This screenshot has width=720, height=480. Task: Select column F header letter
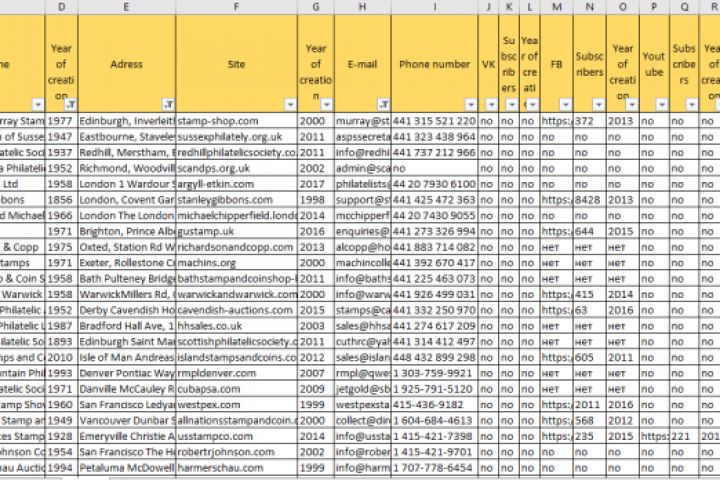coord(236,7)
